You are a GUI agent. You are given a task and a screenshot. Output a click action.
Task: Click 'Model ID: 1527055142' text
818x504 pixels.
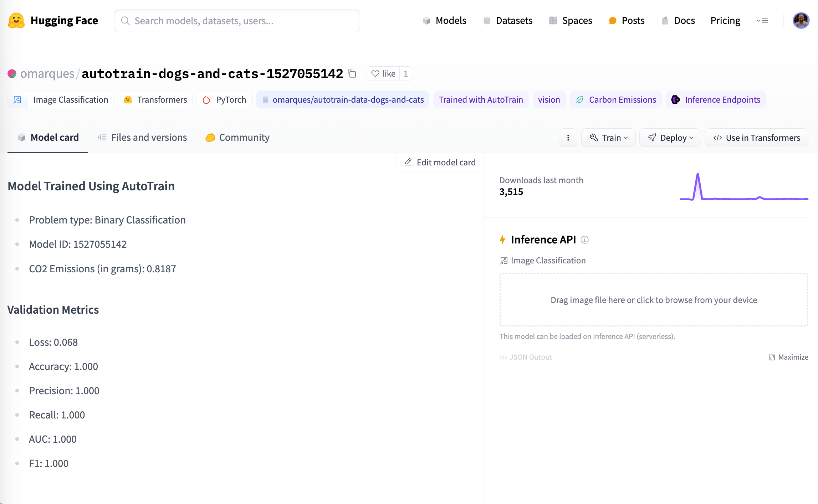click(78, 245)
